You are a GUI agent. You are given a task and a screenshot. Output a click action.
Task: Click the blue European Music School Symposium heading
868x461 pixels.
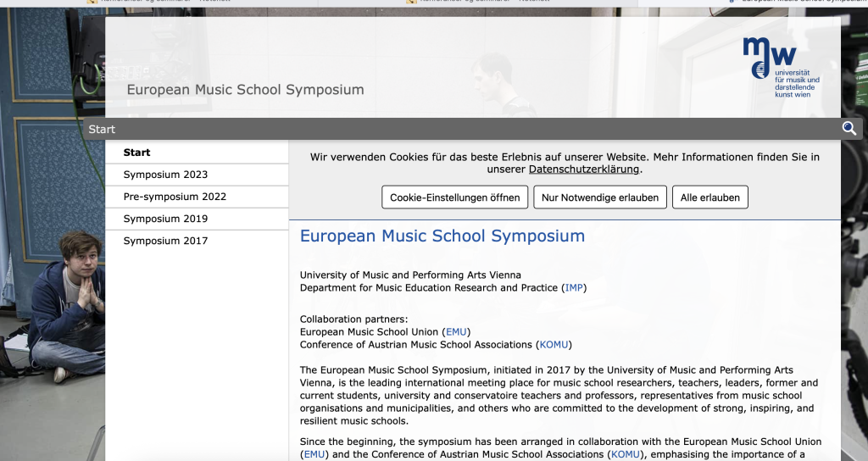point(442,236)
